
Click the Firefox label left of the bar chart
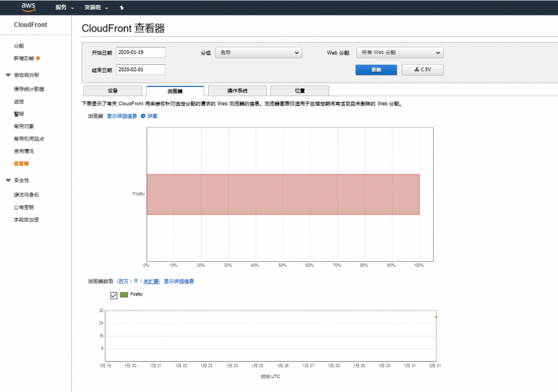coord(138,194)
